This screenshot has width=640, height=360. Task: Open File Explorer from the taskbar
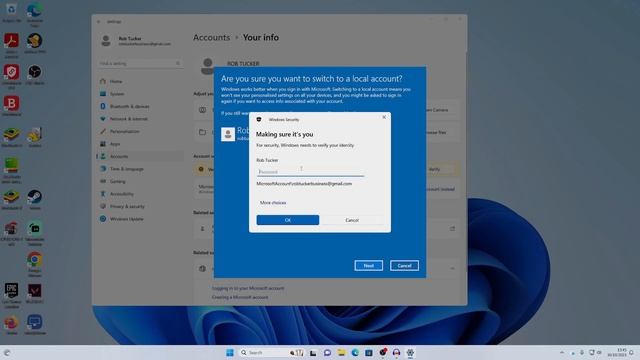pyautogui.click(x=341, y=353)
